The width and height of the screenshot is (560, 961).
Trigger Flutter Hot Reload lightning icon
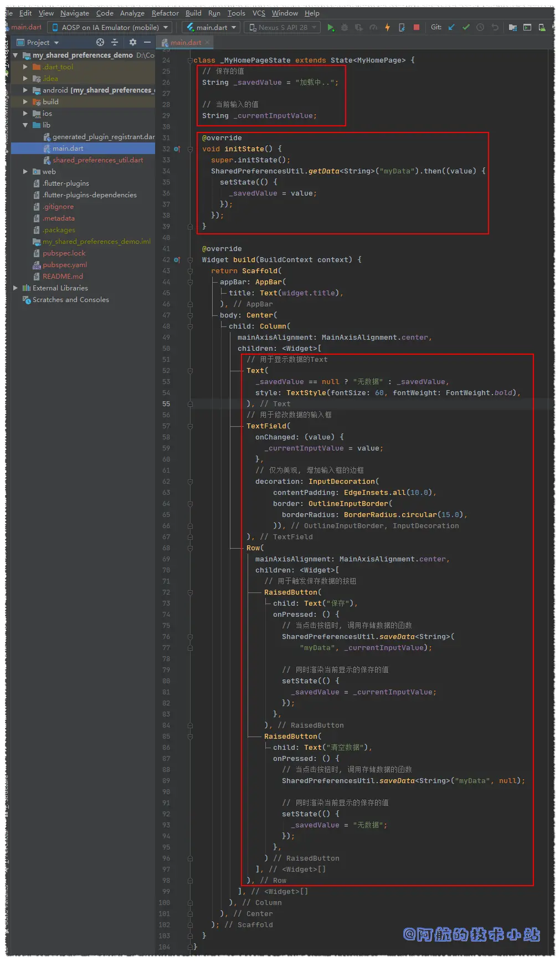pos(388,27)
